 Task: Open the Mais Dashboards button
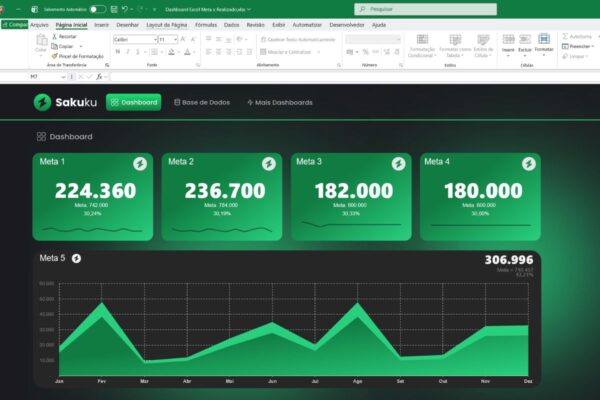coord(280,102)
